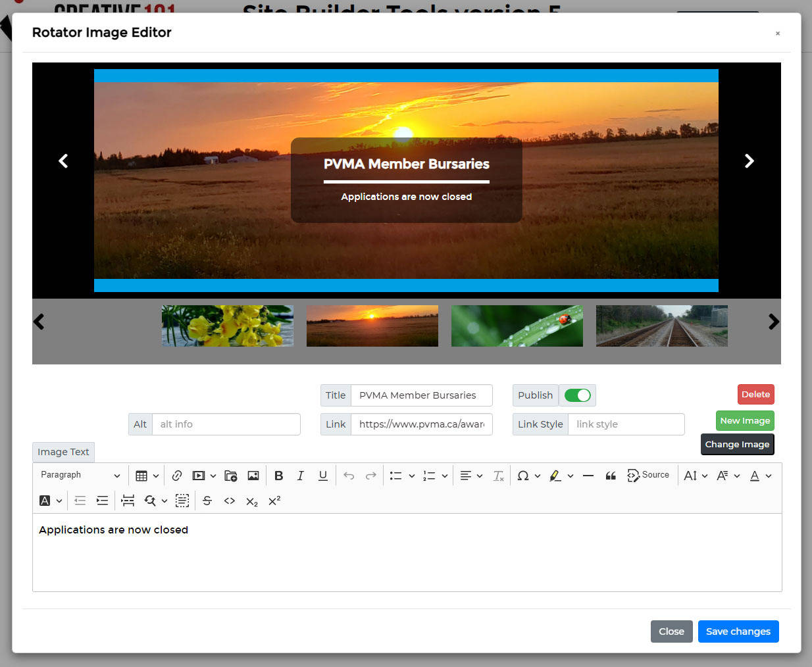Viewport: 812px width, 667px height.
Task: Open the font background color picker
Action: (x=51, y=501)
